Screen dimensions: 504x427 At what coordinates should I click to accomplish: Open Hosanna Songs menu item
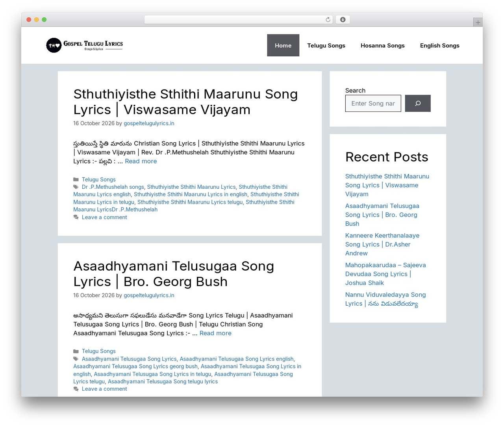[383, 45]
